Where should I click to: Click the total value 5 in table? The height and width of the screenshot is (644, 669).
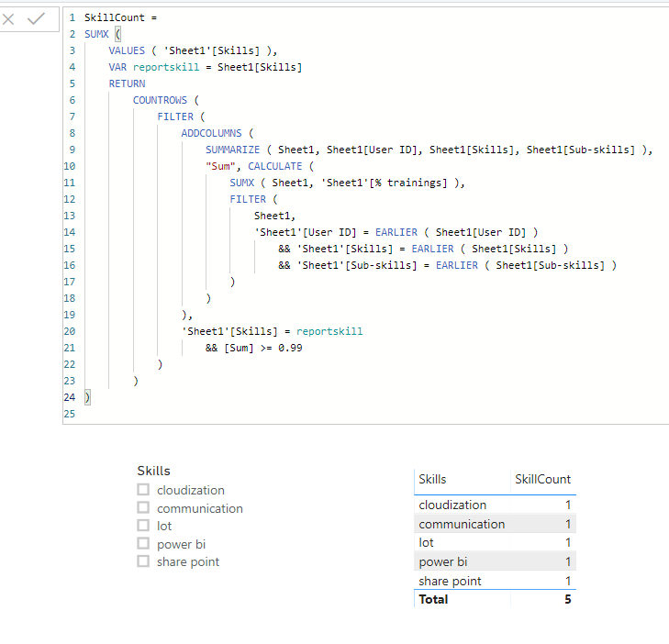tap(568, 599)
